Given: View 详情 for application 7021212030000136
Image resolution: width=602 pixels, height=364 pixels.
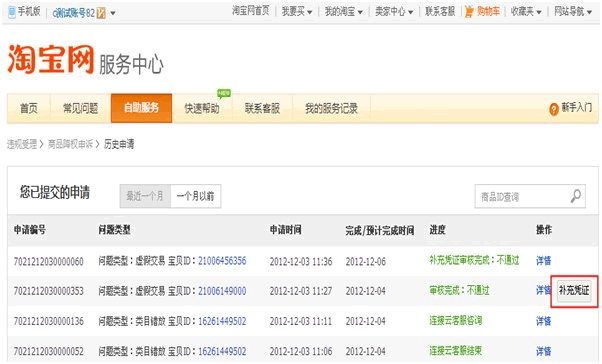Looking at the screenshot, I should (x=543, y=321).
